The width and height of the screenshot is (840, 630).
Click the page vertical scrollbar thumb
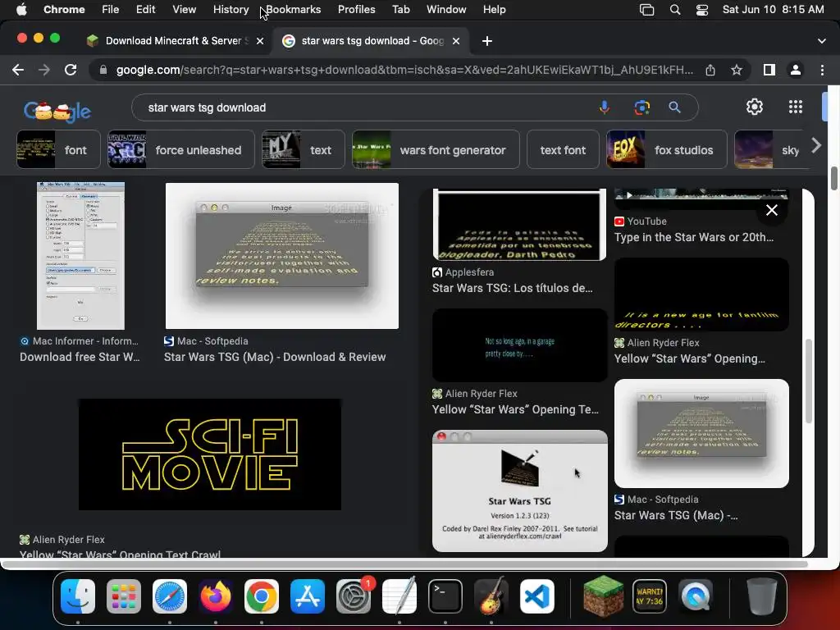(834, 178)
